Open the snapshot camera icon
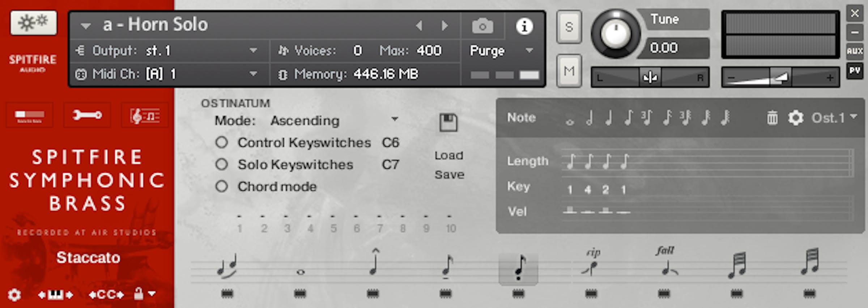 point(482,26)
